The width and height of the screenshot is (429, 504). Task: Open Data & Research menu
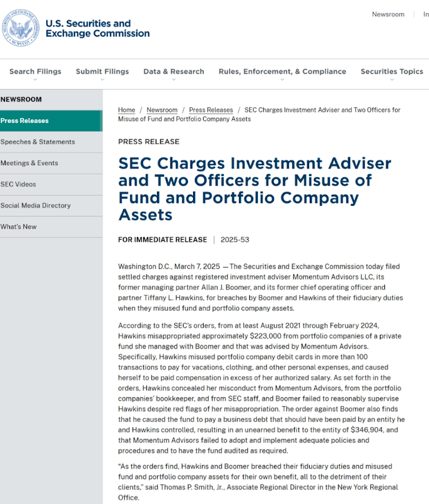173,71
